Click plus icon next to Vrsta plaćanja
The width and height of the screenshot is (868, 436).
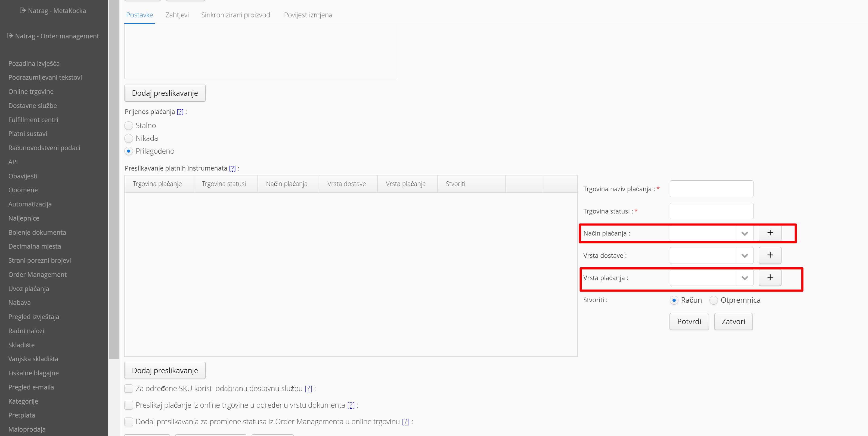[x=770, y=277]
